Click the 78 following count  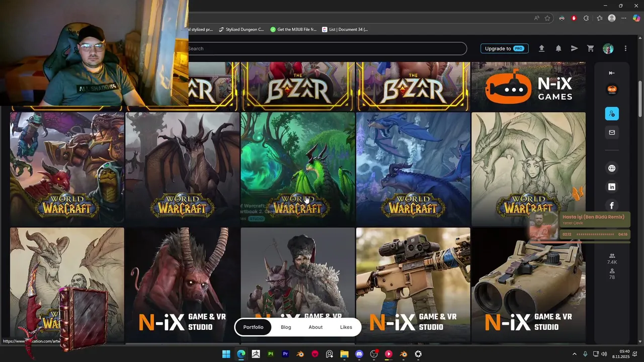[612, 274]
